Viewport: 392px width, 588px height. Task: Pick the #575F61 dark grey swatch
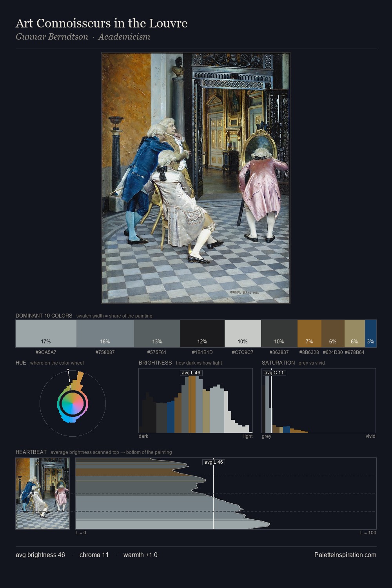157,334
